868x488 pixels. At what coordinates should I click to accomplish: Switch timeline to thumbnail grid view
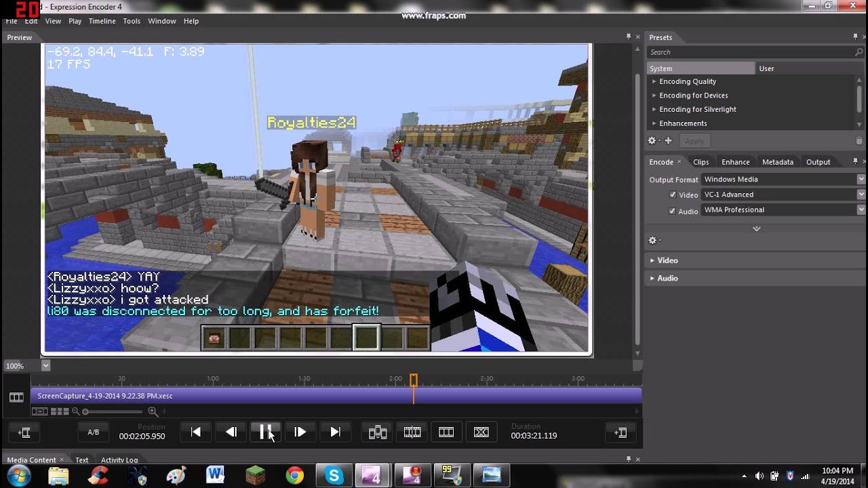pos(60,411)
